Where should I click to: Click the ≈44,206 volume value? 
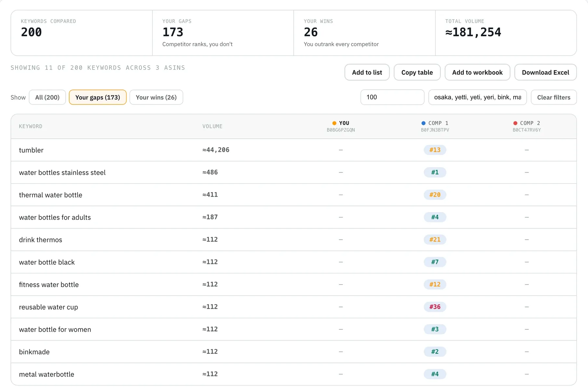tap(216, 150)
